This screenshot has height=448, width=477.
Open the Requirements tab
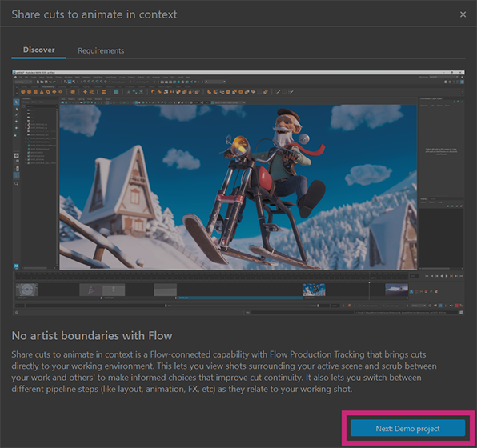[x=101, y=50]
